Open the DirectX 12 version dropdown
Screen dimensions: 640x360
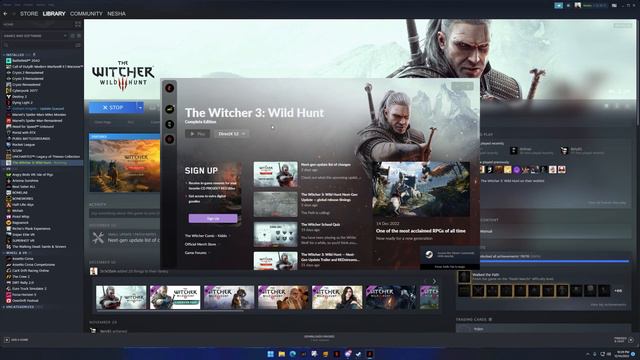coord(232,133)
